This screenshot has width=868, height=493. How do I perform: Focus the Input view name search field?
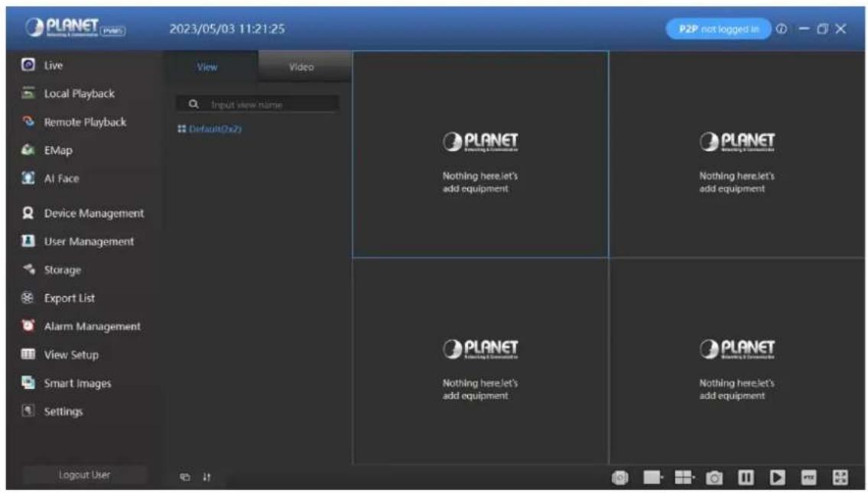coord(258,104)
